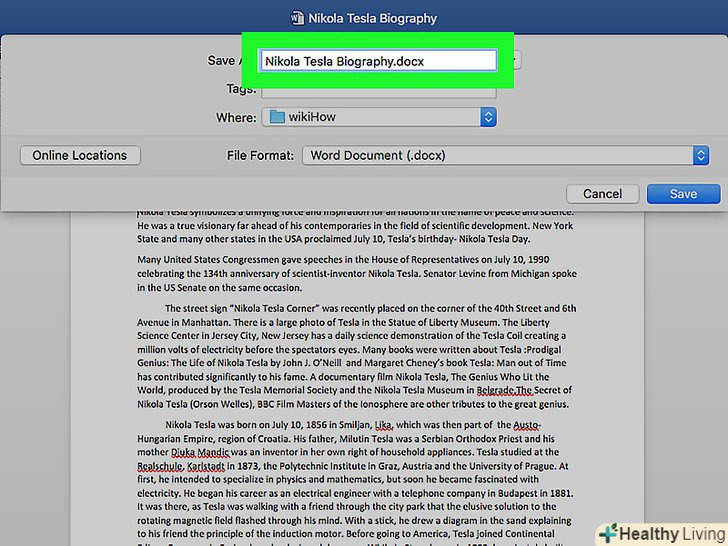Click the Save As filename field
This screenshot has height=546, width=728.
tap(378, 61)
